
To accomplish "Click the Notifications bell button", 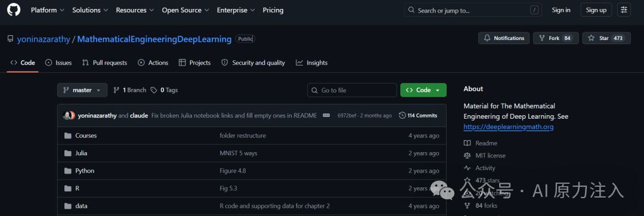I will pyautogui.click(x=504, y=38).
